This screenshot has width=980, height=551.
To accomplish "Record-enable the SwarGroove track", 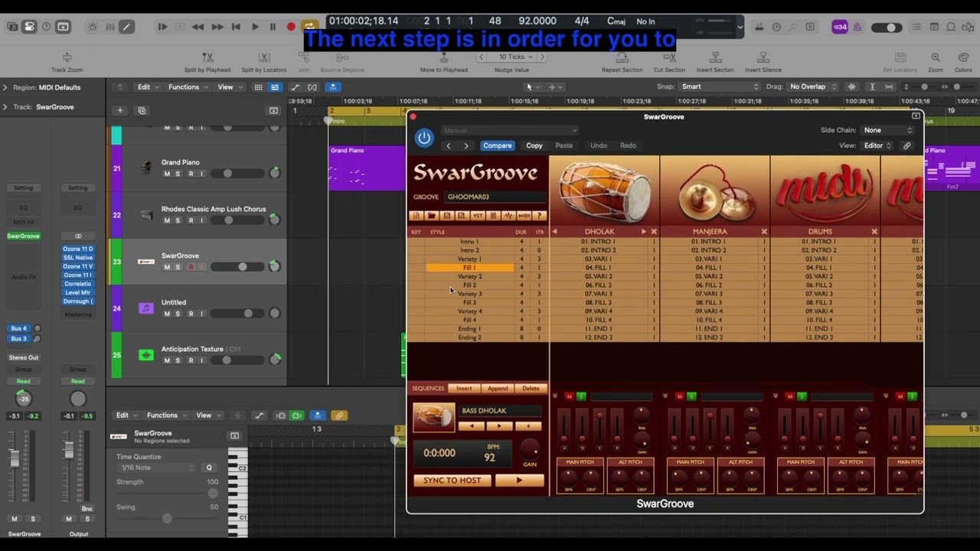I will [x=191, y=267].
